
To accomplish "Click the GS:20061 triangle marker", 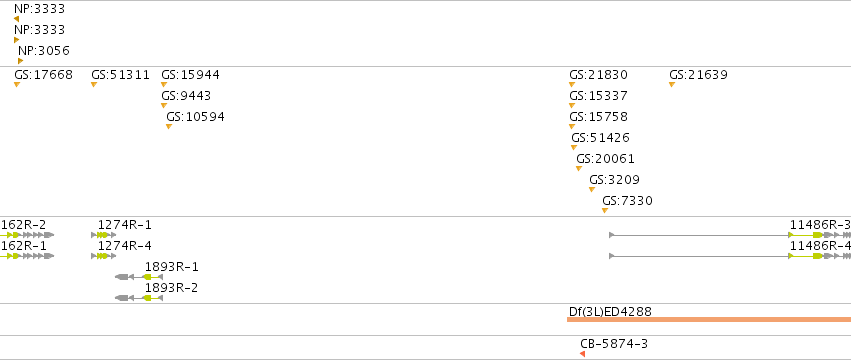I will 579,169.
